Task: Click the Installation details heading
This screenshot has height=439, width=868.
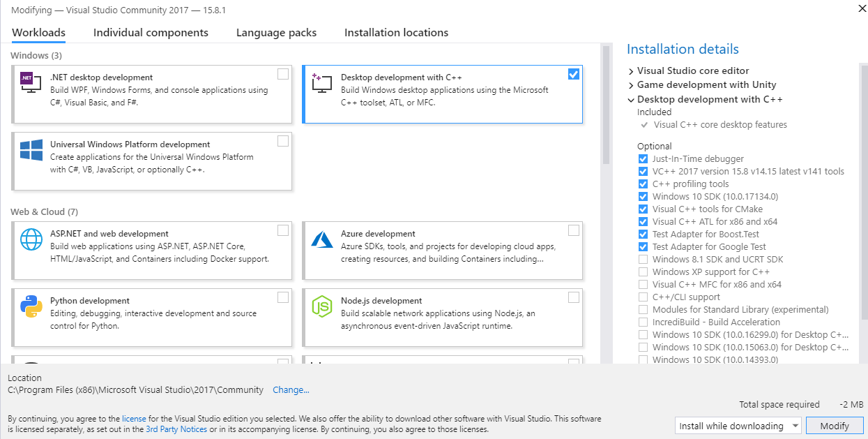Action: coord(683,50)
